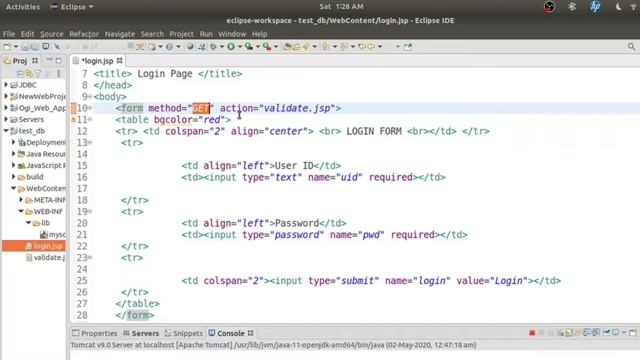
Task: Open the Project menu
Action: pyautogui.click(x=182, y=34)
